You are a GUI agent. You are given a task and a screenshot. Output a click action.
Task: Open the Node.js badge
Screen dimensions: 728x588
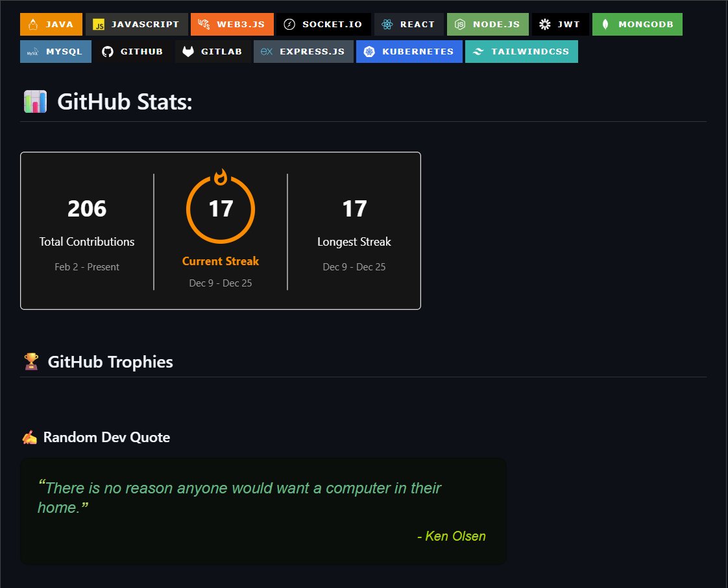488,24
